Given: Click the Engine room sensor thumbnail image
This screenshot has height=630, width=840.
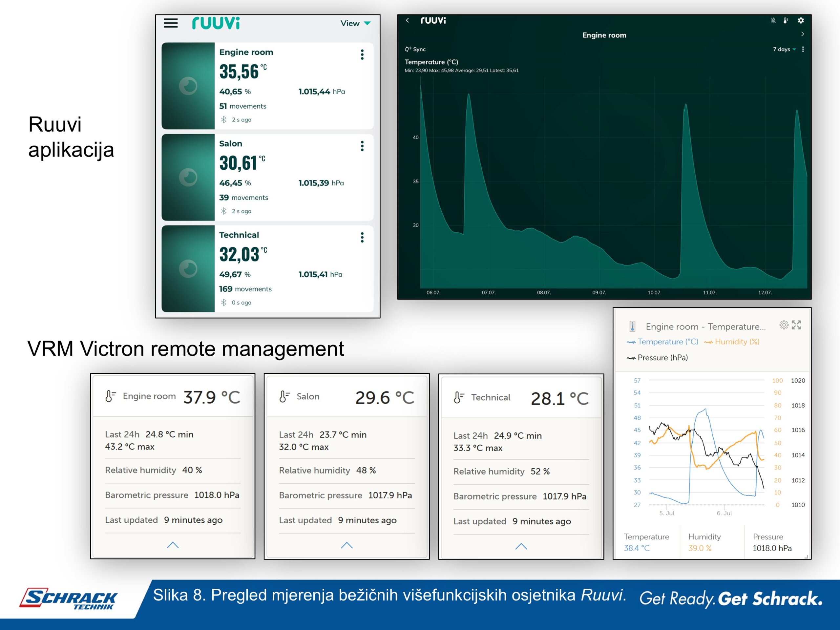Looking at the screenshot, I should pos(188,86).
